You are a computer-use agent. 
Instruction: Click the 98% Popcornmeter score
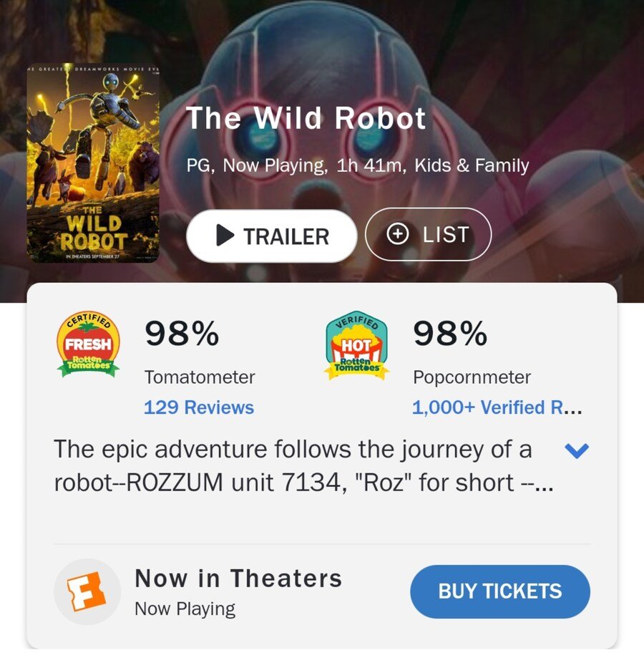click(x=450, y=334)
